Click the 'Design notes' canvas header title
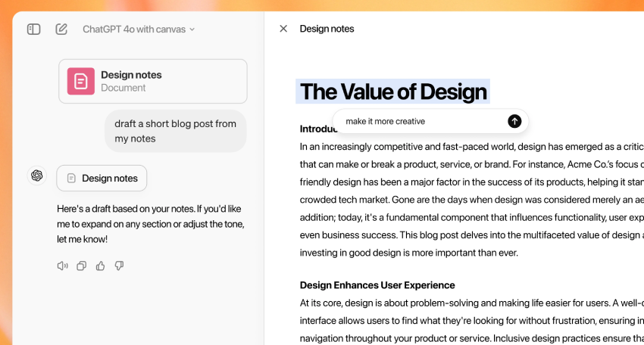The height and width of the screenshot is (345, 644). [x=327, y=29]
